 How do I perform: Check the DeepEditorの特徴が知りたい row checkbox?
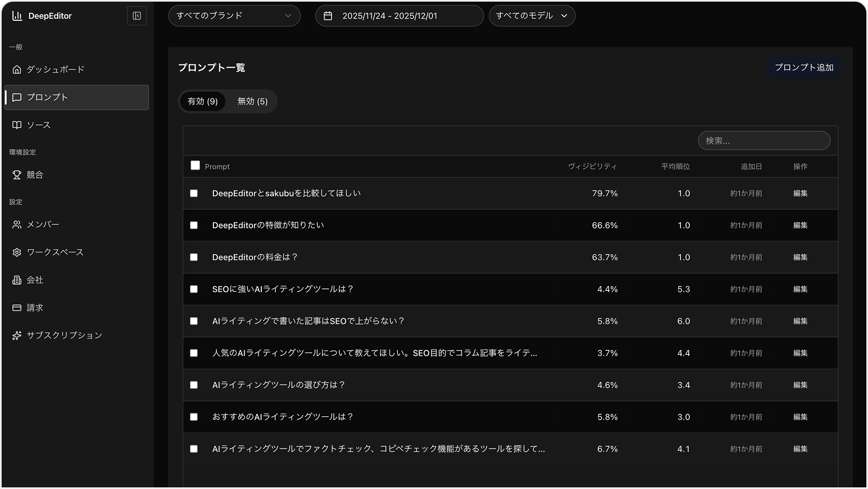pos(194,226)
